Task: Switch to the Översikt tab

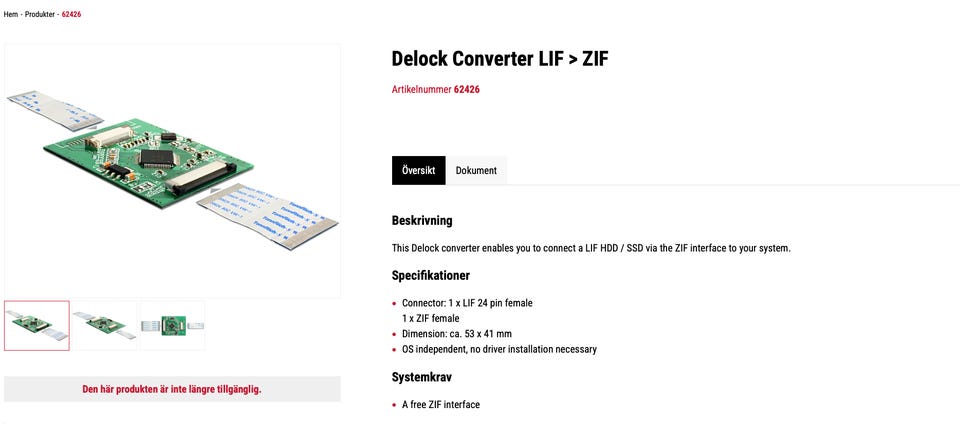Action: click(x=419, y=170)
